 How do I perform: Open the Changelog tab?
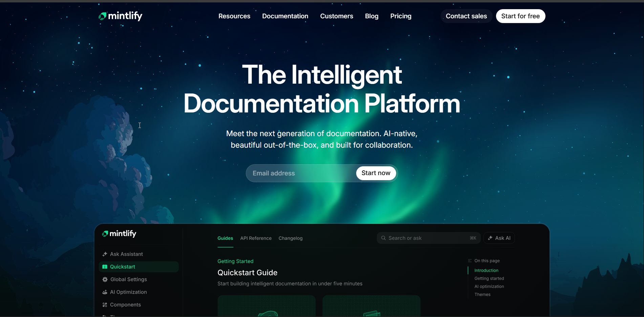(291, 238)
